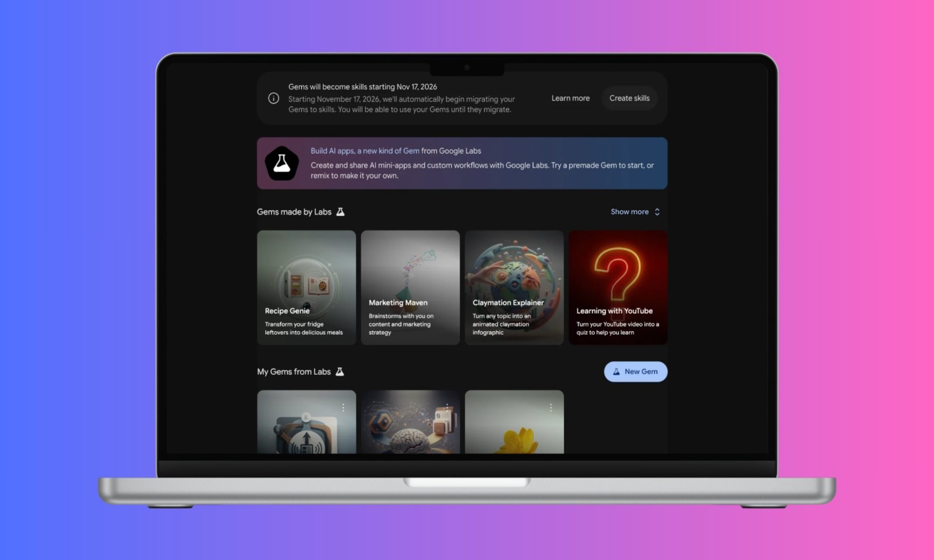934x560 pixels.
Task: Open my gem with the upload arrow artwork
Action: 306,422
